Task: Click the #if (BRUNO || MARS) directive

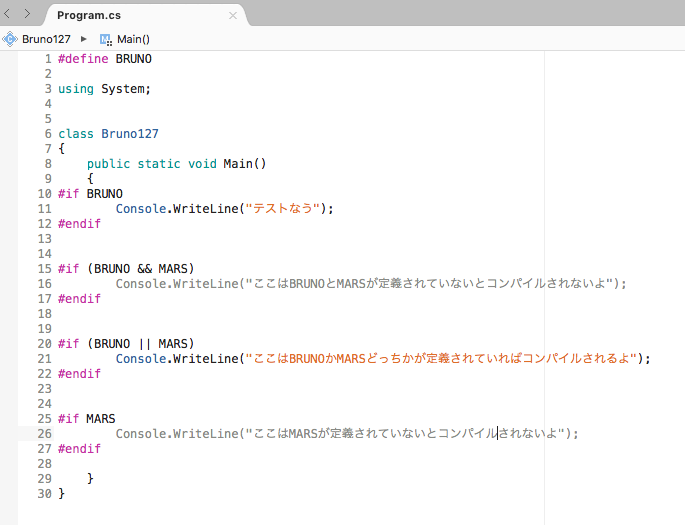Action: pos(126,344)
